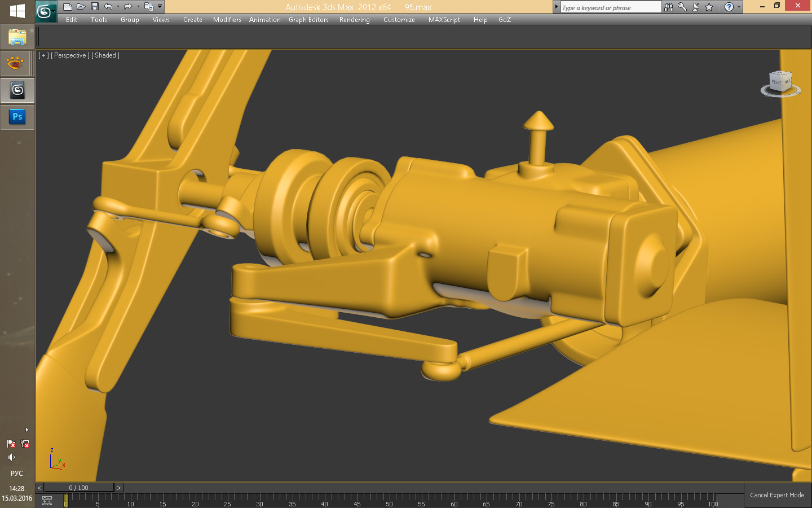Click the time slider 0 / 100 handle

79,488
